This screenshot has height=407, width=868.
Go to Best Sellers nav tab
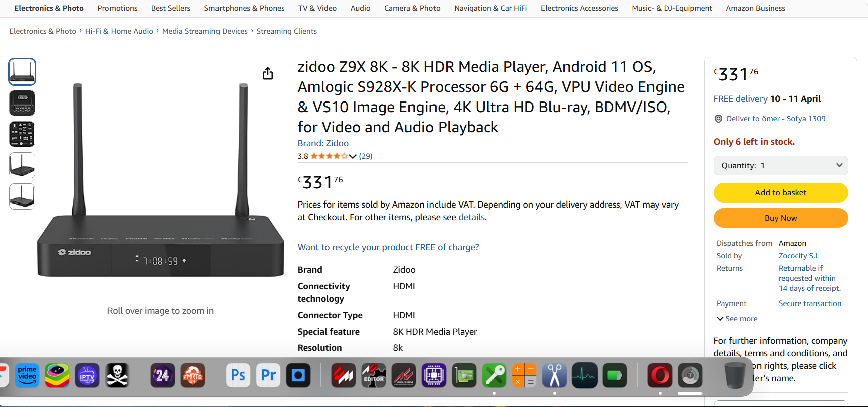(171, 8)
